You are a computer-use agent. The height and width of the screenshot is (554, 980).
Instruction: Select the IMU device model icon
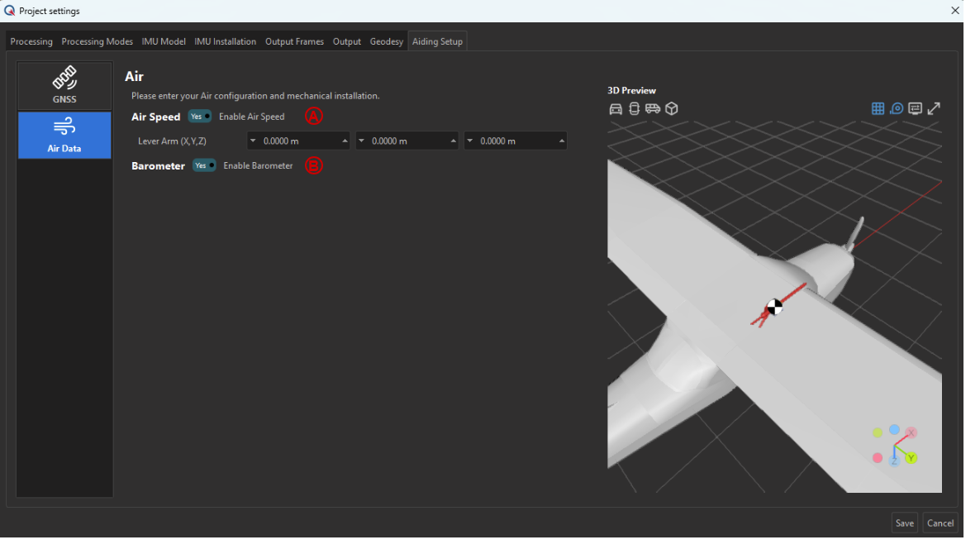pyautogui.click(x=634, y=108)
